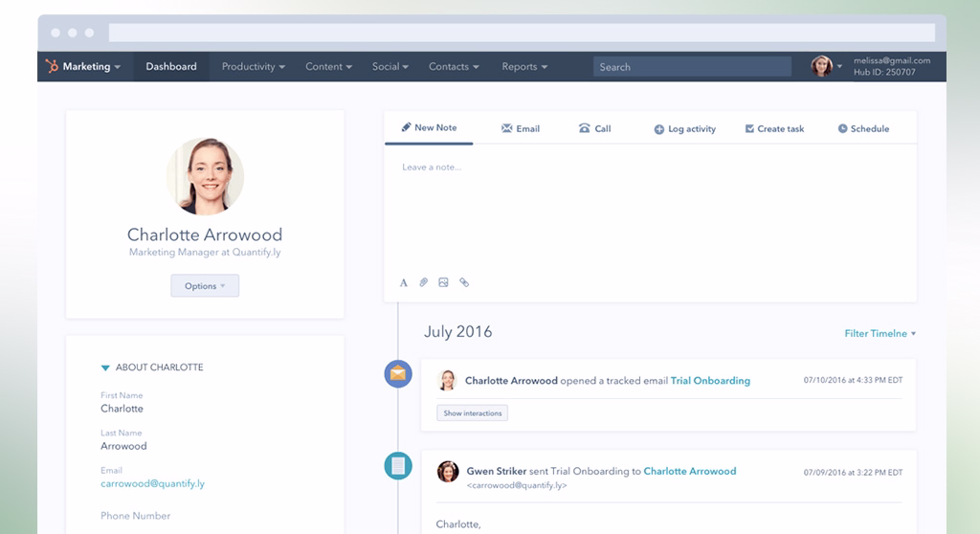This screenshot has width=980, height=534.
Task: Open the Content dropdown menu
Action: (329, 66)
